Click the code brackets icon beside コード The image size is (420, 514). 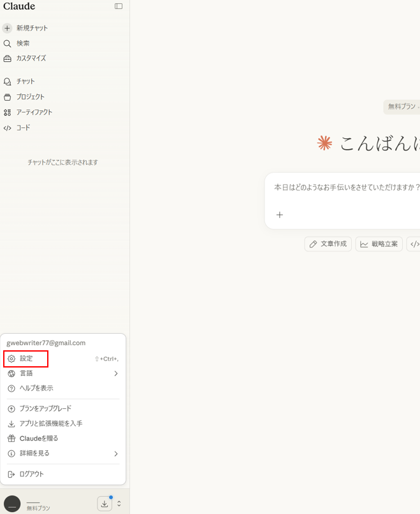tap(7, 128)
